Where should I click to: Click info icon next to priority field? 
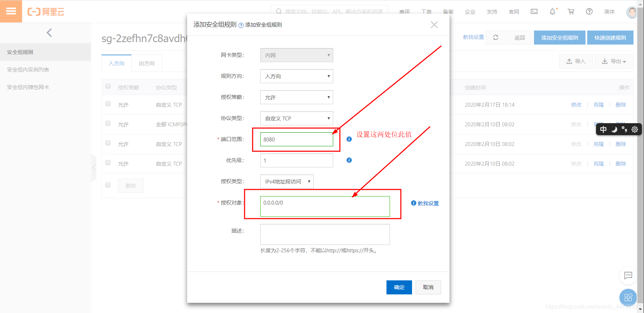pyautogui.click(x=349, y=160)
